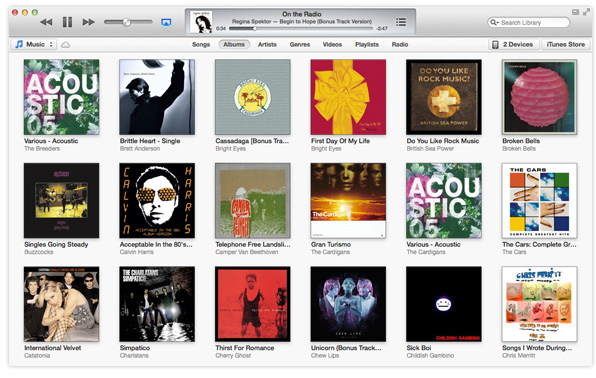
Task: Click the artist name Buzzcocks
Action: point(39,252)
